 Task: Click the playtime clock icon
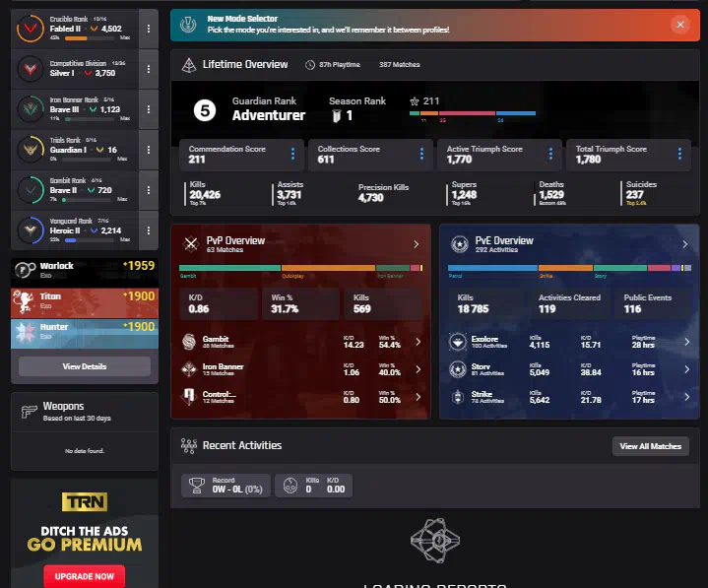(x=310, y=65)
